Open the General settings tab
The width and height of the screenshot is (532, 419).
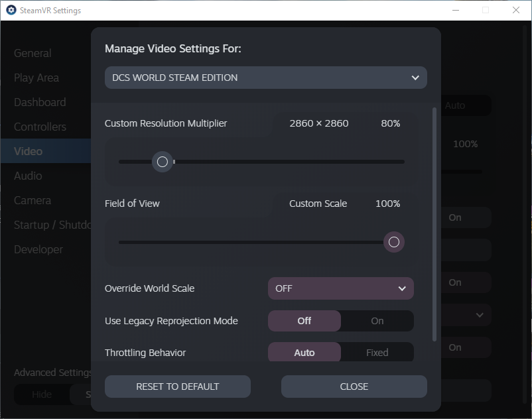tap(33, 53)
